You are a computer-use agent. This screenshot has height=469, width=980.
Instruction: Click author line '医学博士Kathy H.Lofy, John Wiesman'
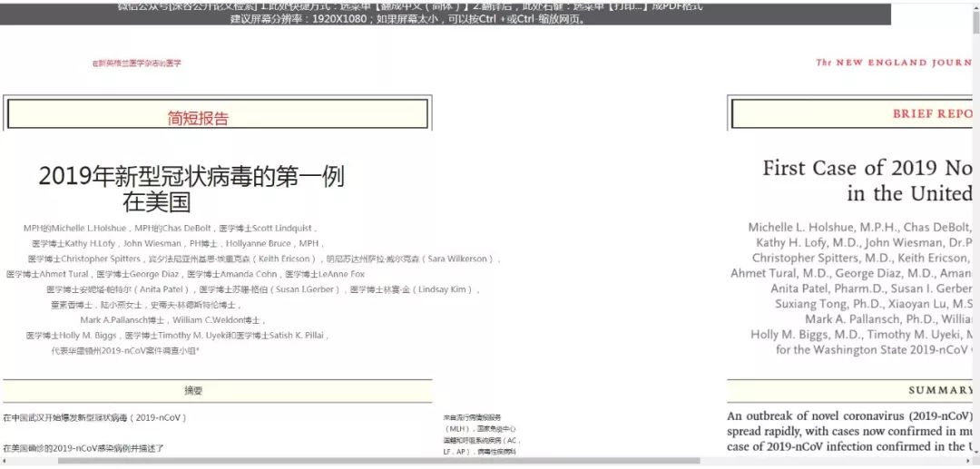pos(177,243)
